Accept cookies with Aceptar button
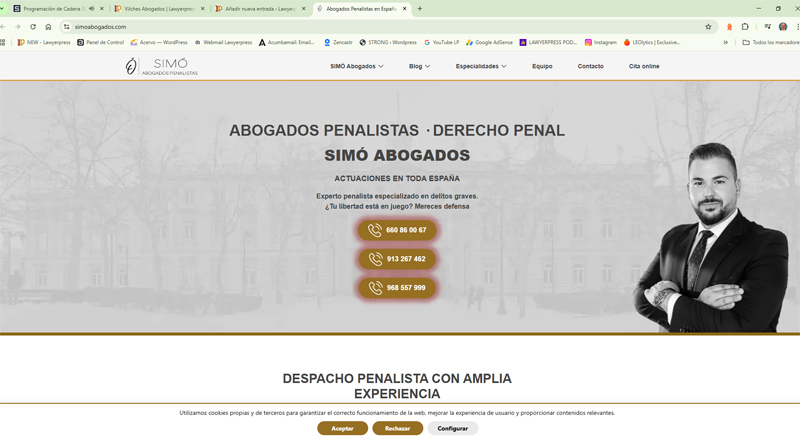800x439 pixels. [x=342, y=428]
